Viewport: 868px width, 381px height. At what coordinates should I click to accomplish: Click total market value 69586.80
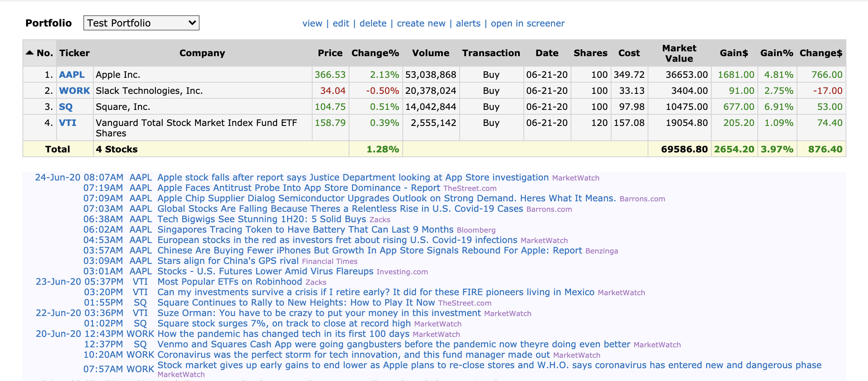coord(684,149)
